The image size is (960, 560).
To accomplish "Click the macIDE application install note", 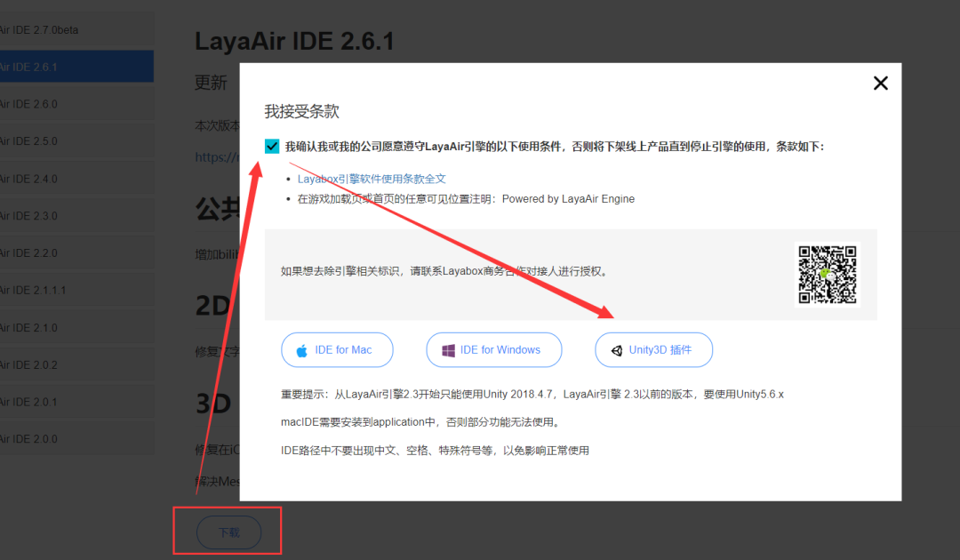I will coord(420,422).
